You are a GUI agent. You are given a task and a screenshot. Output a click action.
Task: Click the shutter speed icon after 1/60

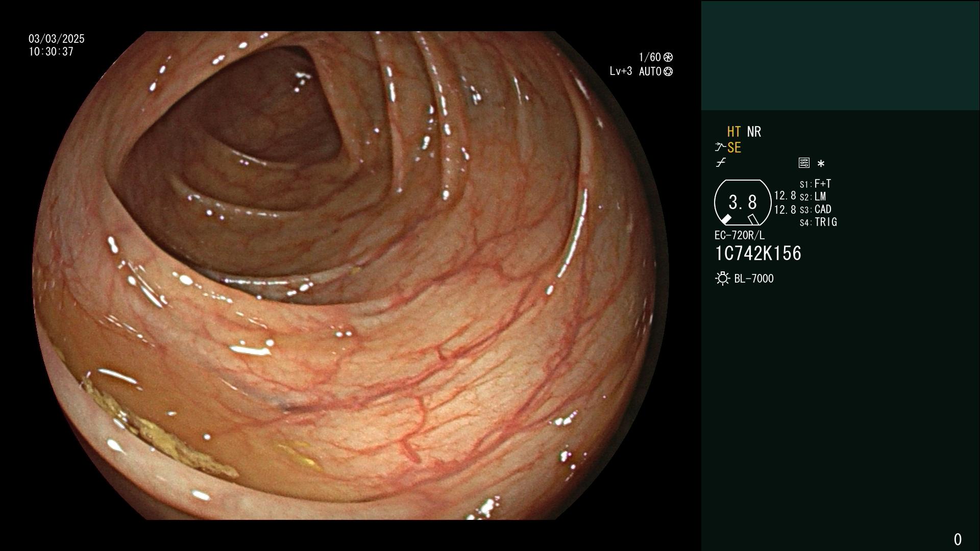tap(668, 57)
